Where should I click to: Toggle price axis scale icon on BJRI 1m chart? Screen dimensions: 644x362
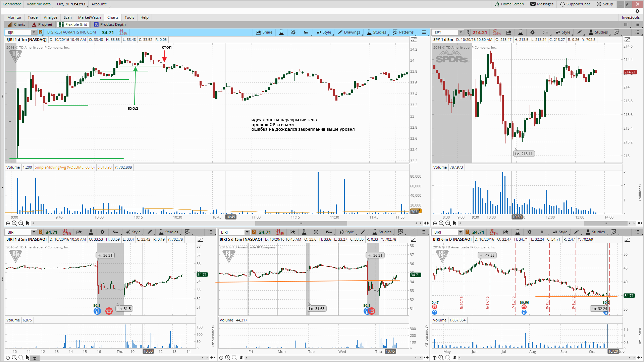click(x=414, y=40)
